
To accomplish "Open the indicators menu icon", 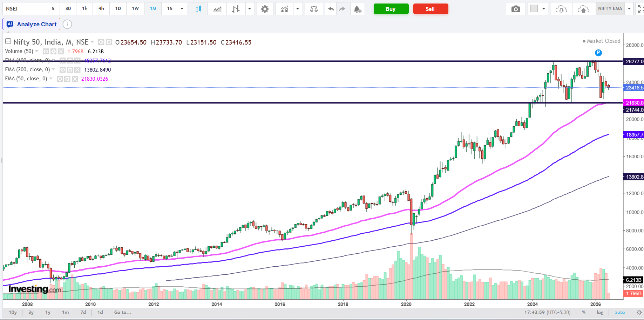I will pyautogui.click(x=285, y=9).
